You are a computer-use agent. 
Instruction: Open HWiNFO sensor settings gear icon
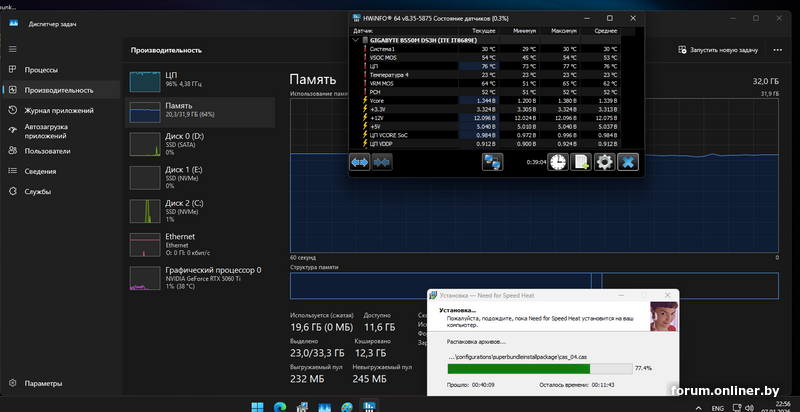click(604, 162)
